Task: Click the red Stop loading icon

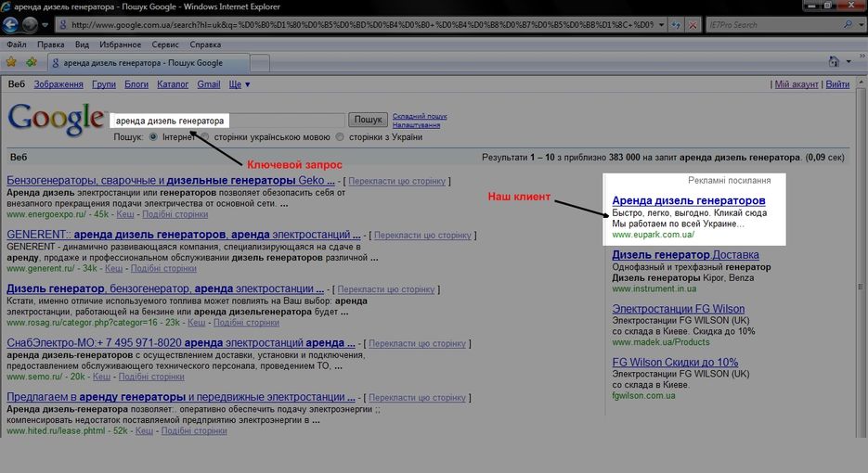Action: [x=693, y=25]
